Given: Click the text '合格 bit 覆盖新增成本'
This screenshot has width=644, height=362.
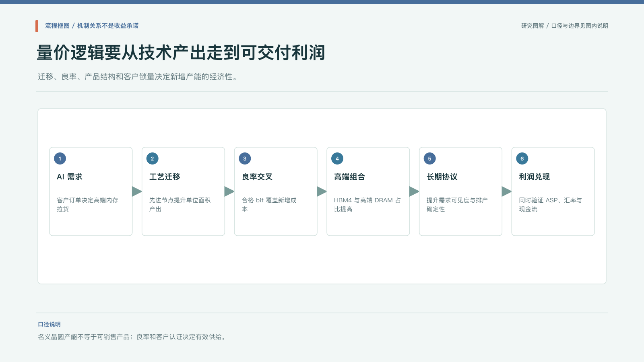Looking at the screenshot, I should pos(269,204).
